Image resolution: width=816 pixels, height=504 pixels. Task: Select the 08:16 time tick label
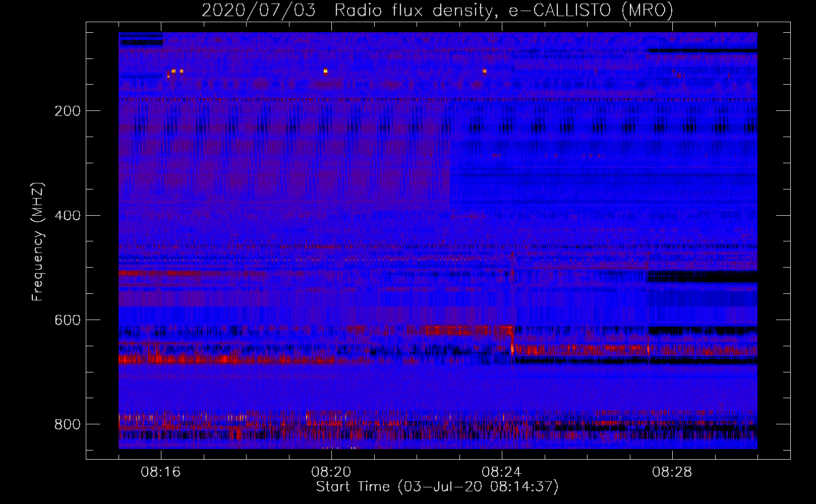point(161,472)
